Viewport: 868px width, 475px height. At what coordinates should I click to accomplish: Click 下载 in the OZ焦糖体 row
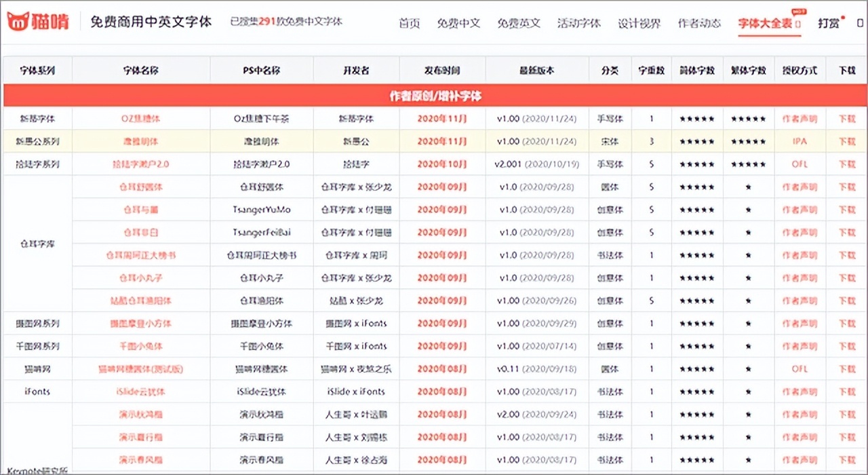click(847, 119)
